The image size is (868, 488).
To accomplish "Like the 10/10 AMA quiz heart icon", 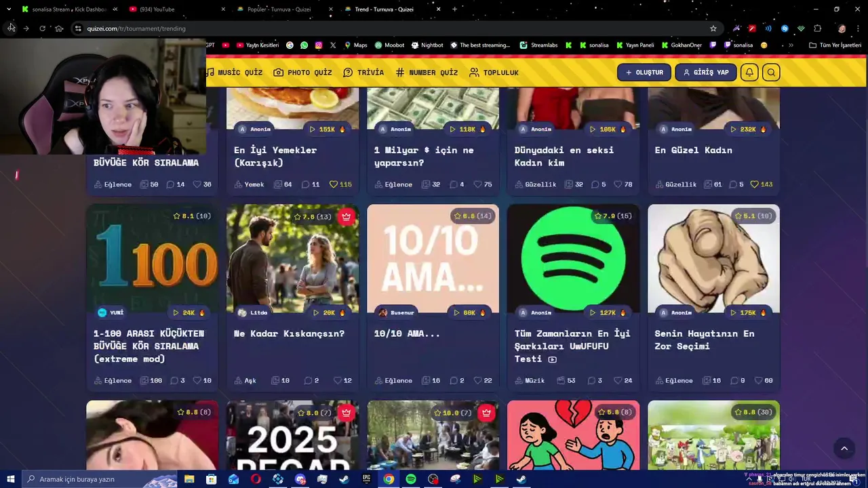I will click(477, 381).
